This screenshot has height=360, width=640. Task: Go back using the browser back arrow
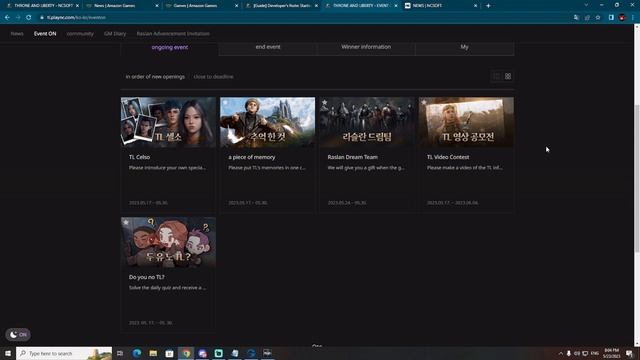tap(7, 18)
